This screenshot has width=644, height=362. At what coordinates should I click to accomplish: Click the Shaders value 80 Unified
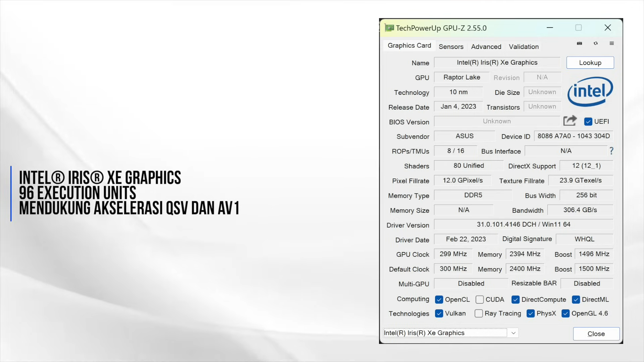tap(469, 166)
